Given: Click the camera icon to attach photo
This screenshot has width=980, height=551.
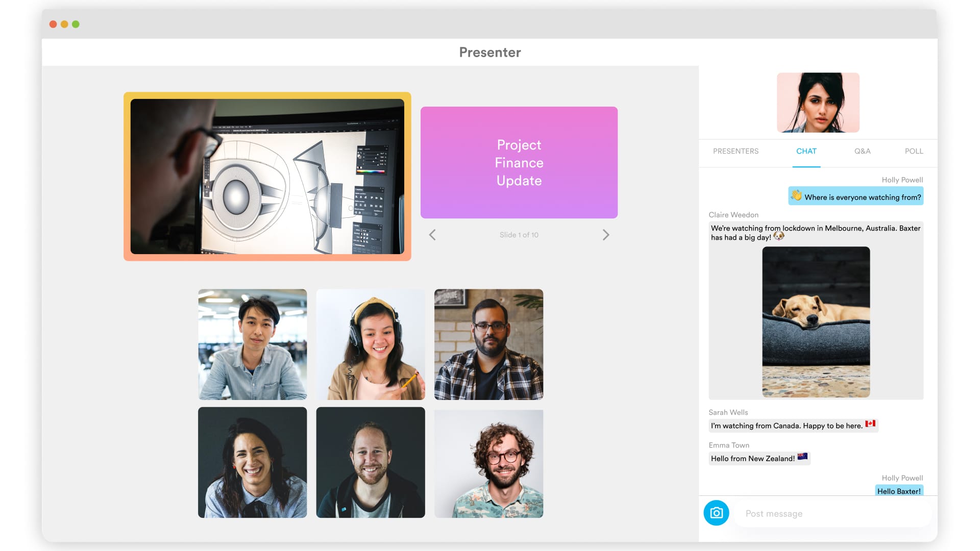Looking at the screenshot, I should [x=716, y=513].
